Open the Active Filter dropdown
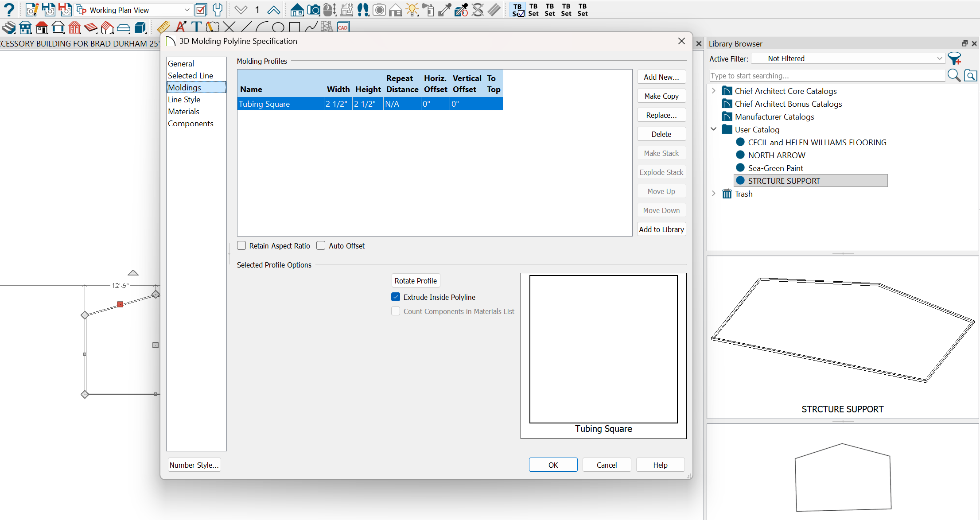This screenshot has height=520, width=980. (x=939, y=58)
